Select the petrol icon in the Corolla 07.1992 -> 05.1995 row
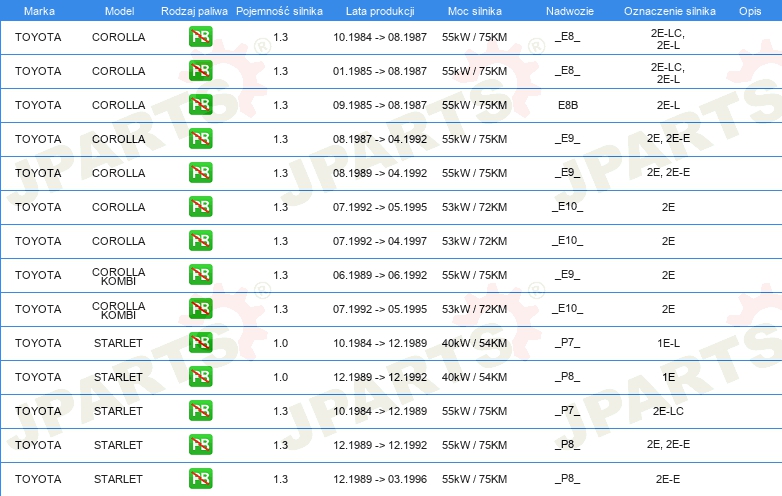 (200, 206)
